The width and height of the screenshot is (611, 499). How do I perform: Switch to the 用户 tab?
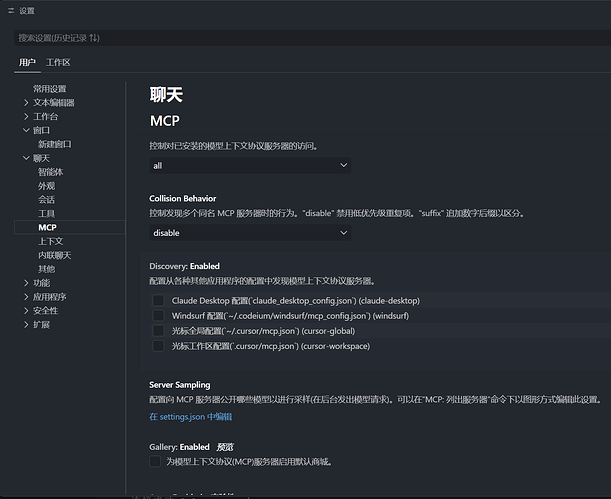click(x=27, y=62)
